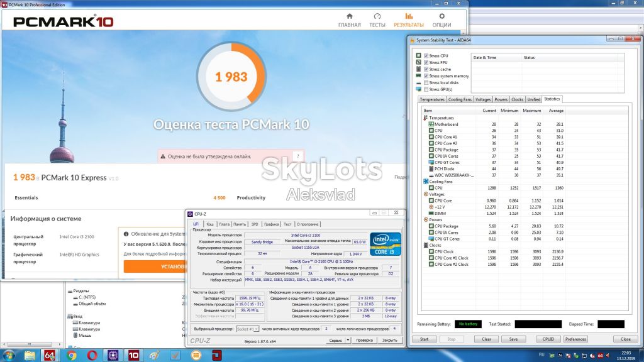
Task: Uncheck the Stress system memory checkbox
Action: (426, 76)
